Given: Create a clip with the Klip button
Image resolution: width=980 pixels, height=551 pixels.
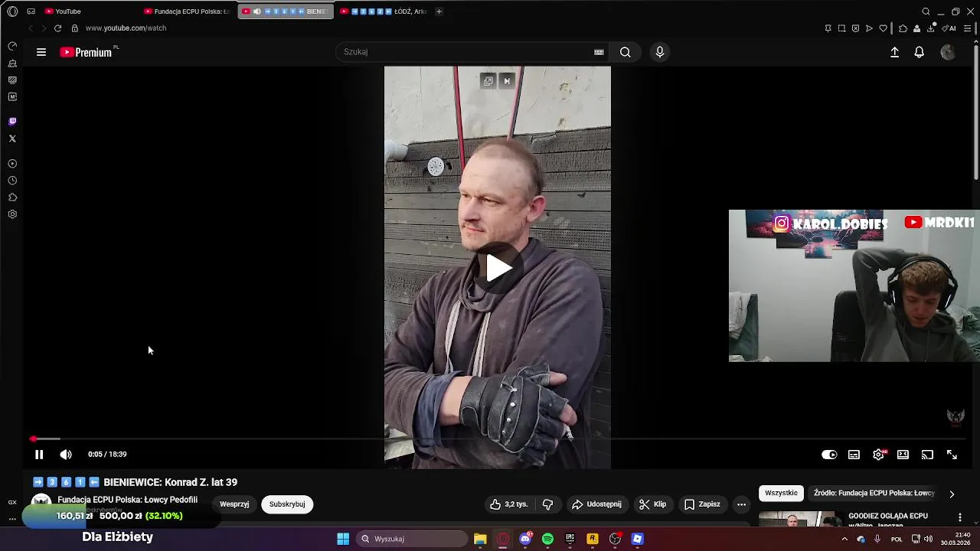Looking at the screenshot, I should [652, 504].
